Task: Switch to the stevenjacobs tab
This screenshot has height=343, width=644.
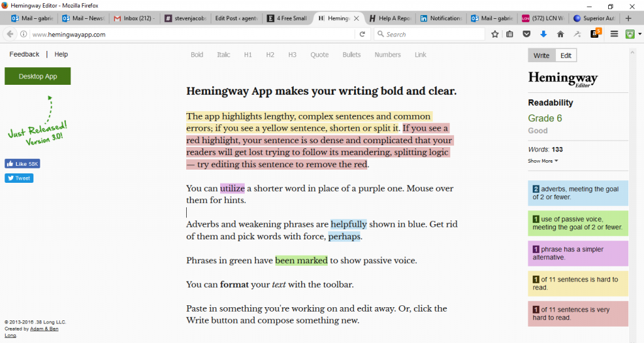Action: pyautogui.click(x=186, y=18)
